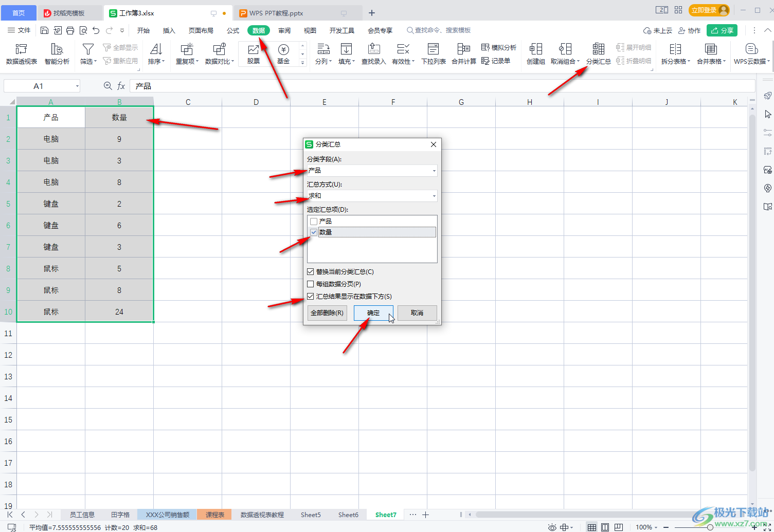Open the Fill (填充) tool
This screenshot has height=532, width=774.
(347, 54)
